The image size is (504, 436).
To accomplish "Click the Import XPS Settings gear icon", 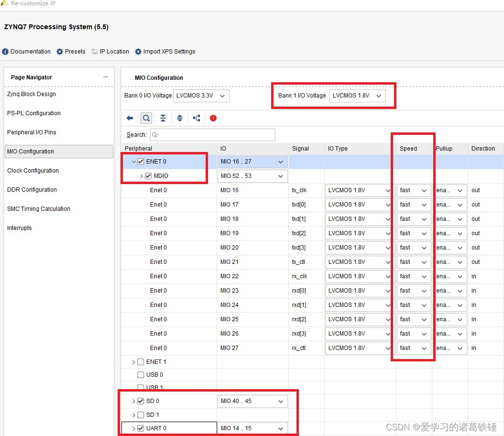I will click(138, 52).
